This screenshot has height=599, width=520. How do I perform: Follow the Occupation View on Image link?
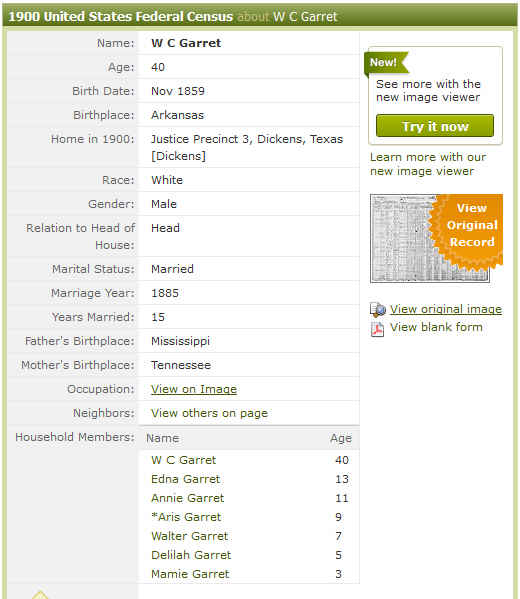tap(194, 389)
